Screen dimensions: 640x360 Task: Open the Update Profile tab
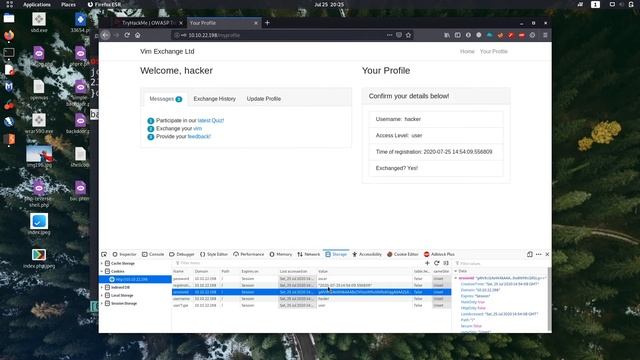click(264, 99)
